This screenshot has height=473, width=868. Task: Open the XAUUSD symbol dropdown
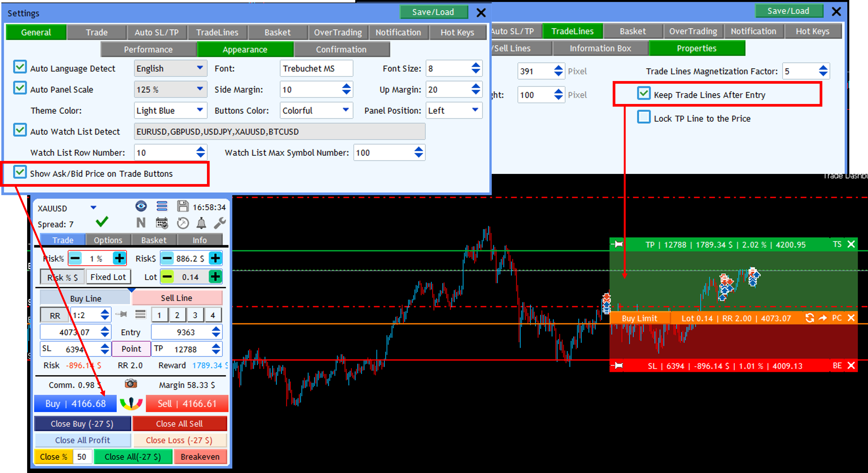pos(93,208)
